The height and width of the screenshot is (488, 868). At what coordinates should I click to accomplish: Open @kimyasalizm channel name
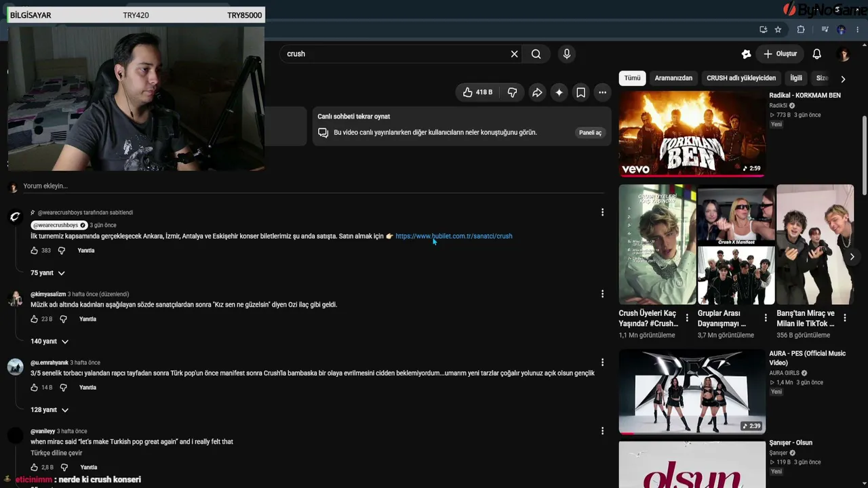(48, 294)
